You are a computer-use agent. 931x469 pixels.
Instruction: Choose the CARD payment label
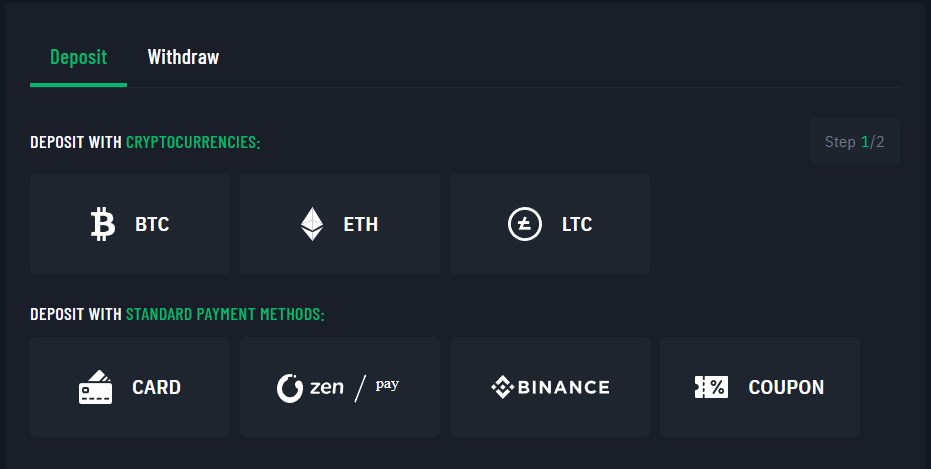pos(156,387)
